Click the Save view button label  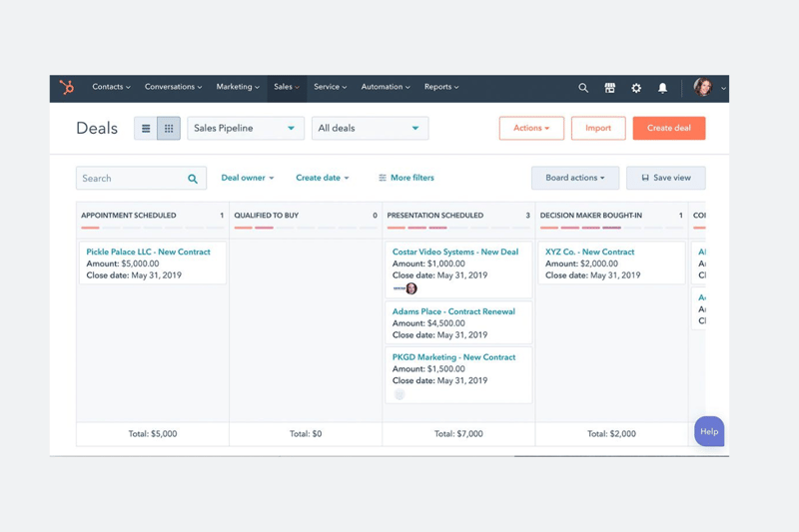[x=672, y=178]
